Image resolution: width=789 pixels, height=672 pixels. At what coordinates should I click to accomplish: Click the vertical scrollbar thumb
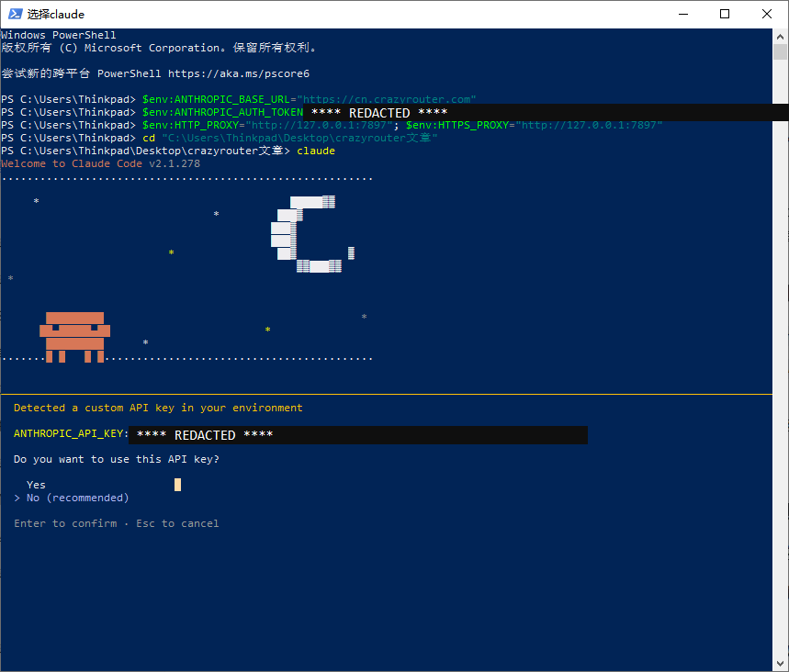click(781, 51)
